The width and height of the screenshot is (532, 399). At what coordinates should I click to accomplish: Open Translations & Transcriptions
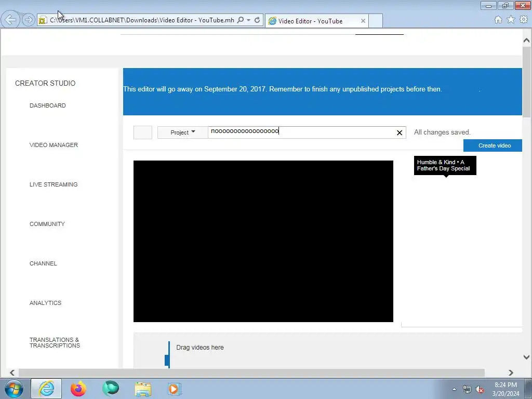[55, 343]
